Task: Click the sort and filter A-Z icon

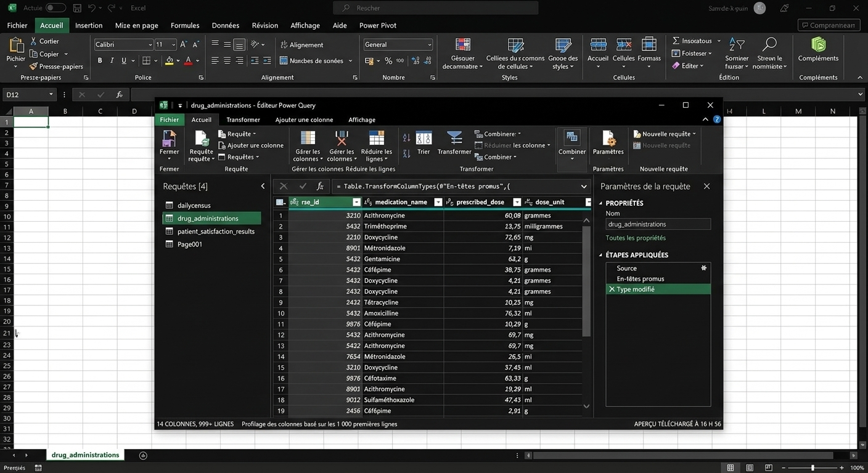Action: point(737,44)
